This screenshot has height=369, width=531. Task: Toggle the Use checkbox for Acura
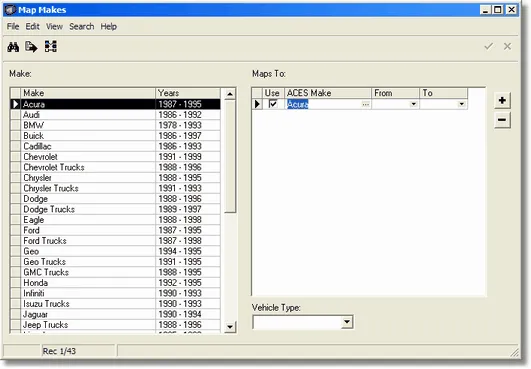click(x=273, y=104)
